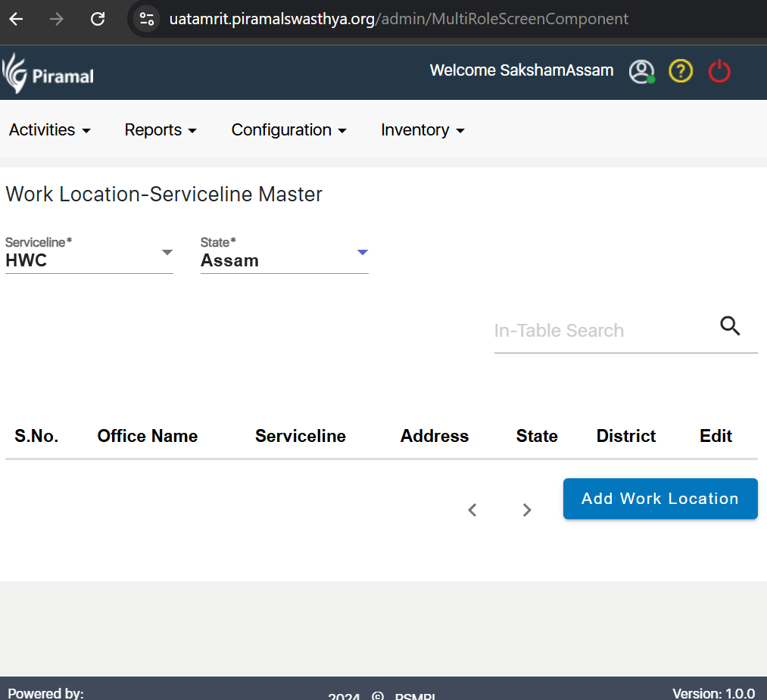767x700 pixels.
Task: Go to next table page arrow
Action: click(527, 510)
